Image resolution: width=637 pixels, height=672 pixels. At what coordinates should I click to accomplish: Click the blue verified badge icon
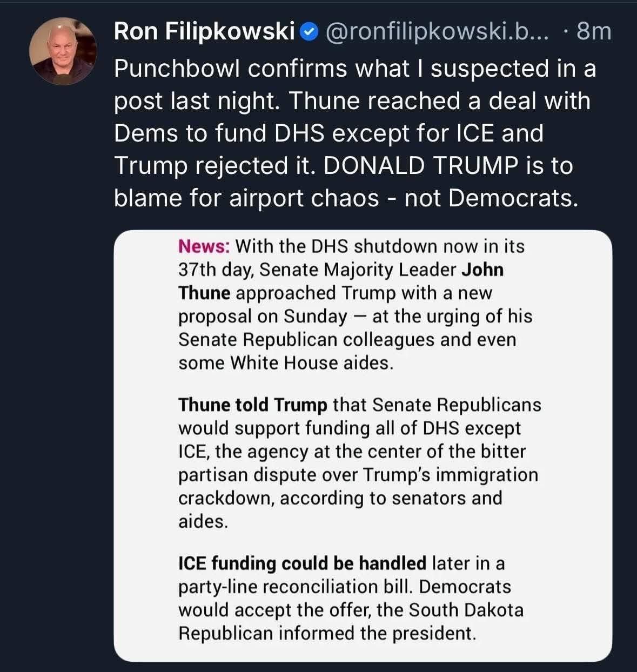click(308, 32)
